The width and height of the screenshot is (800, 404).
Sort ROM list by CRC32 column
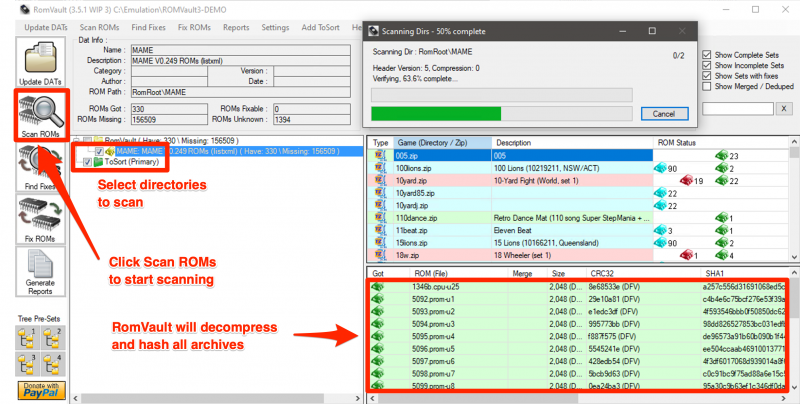[x=642, y=273]
